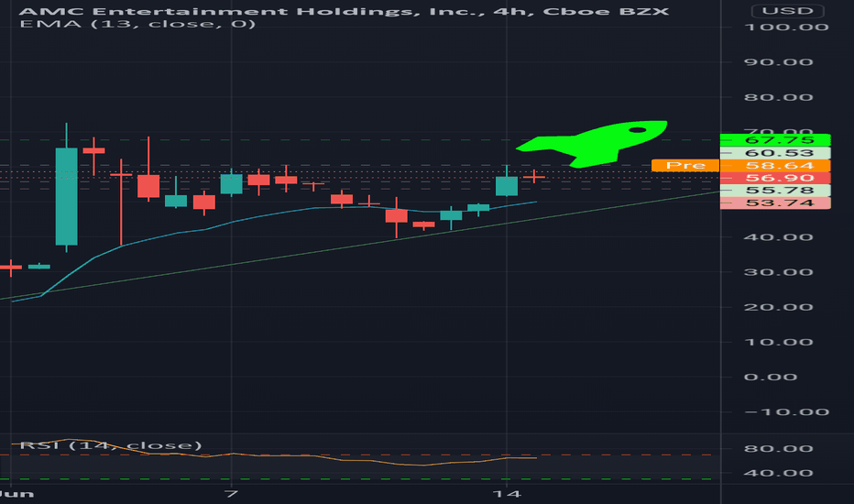
Task: Click the 53.74 pink price label
Action: [x=775, y=203]
